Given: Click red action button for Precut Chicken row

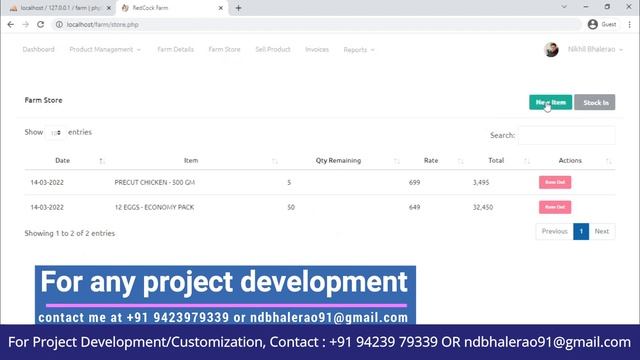Looking at the screenshot, I should click(555, 182).
